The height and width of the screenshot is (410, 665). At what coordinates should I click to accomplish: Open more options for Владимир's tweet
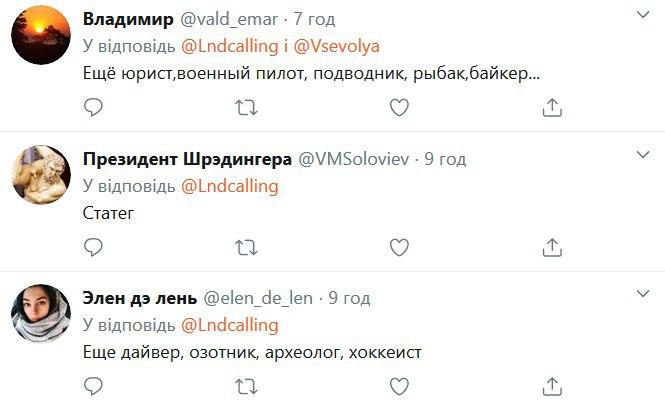click(644, 15)
